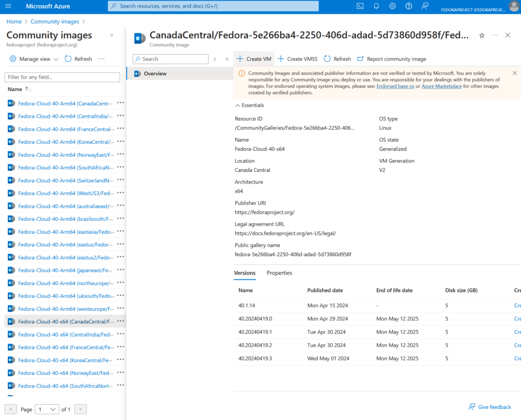Open Fedora-Cloud-40-Arm64 WestUS3 image
The height and width of the screenshot is (420, 521).
pos(66,193)
